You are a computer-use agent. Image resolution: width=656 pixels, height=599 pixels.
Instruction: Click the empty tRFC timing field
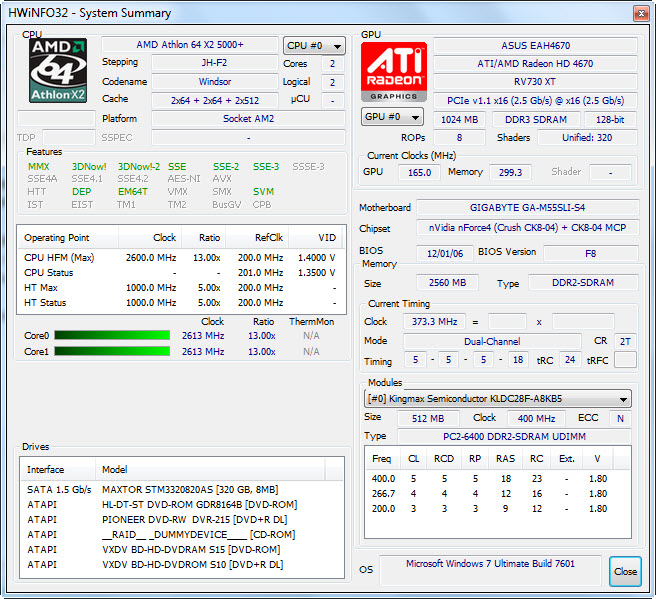625,360
